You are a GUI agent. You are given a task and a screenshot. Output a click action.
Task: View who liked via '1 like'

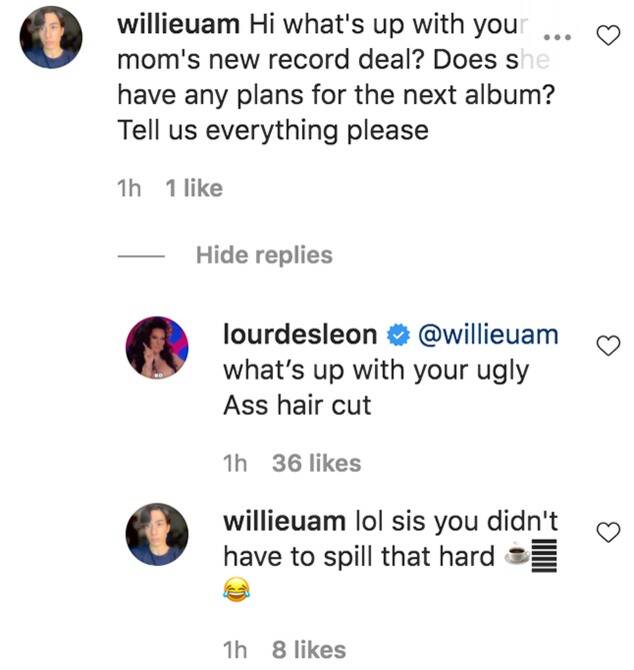194,188
